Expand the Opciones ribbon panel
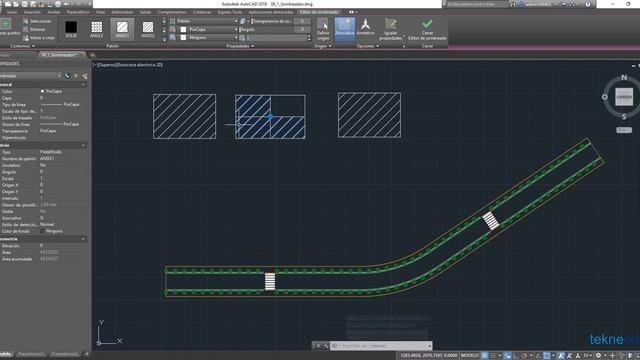Image resolution: width=640 pixels, height=360 pixels. (x=368, y=46)
